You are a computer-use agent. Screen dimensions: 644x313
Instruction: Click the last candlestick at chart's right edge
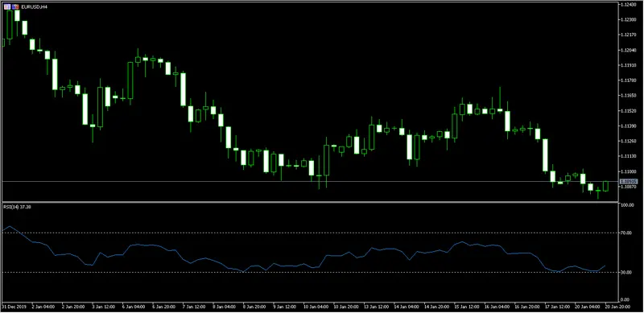[606, 186]
